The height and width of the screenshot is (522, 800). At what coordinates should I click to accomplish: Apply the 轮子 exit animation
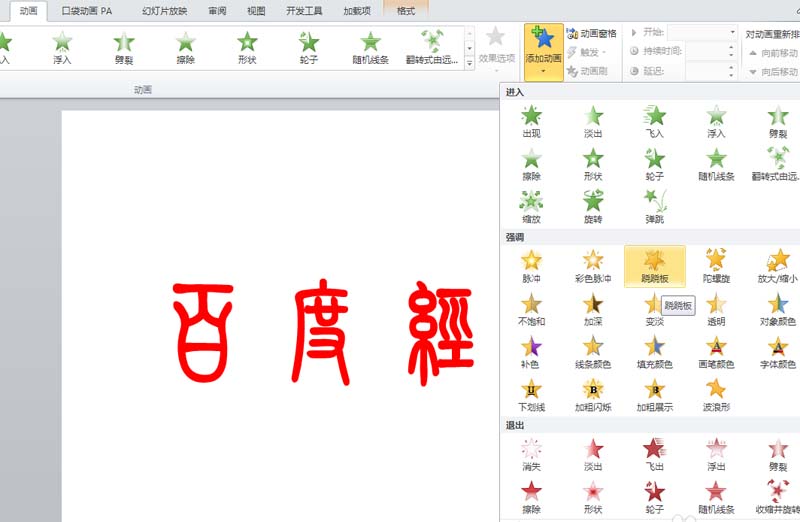(655, 498)
